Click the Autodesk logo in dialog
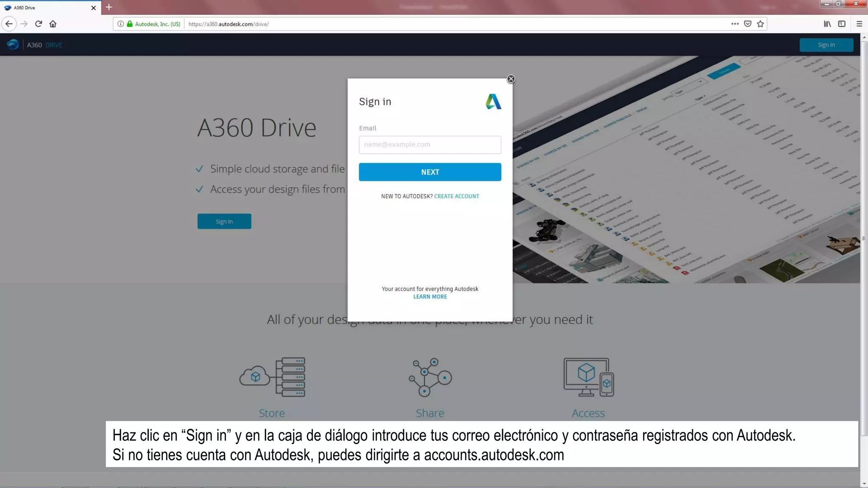 (493, 102)
